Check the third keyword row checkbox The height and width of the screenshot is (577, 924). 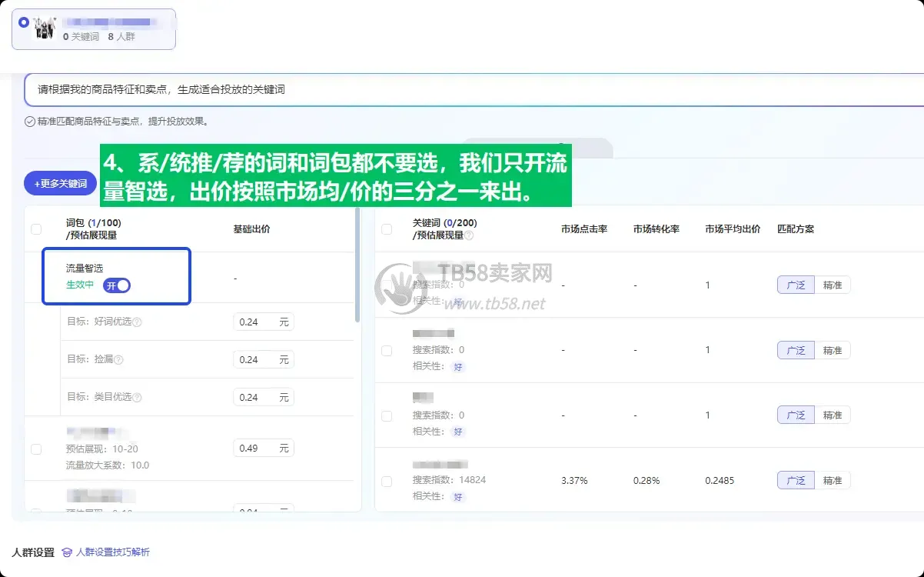[x=387, y=416]
